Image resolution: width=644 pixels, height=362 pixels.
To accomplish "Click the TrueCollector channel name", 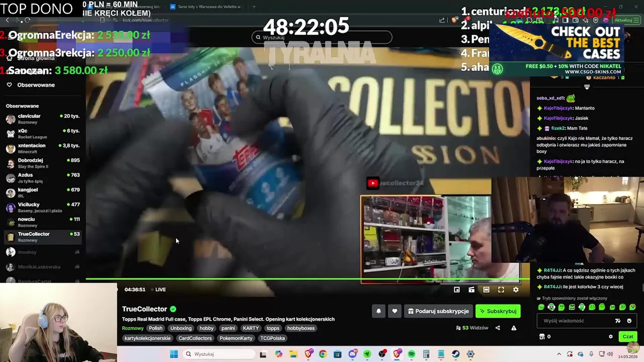I will [144, 309].
